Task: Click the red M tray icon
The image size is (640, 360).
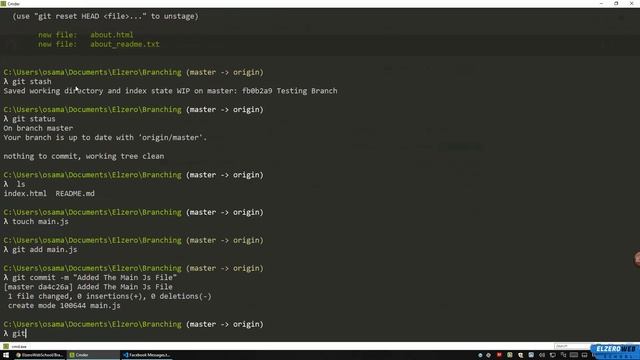Action: 499,355
